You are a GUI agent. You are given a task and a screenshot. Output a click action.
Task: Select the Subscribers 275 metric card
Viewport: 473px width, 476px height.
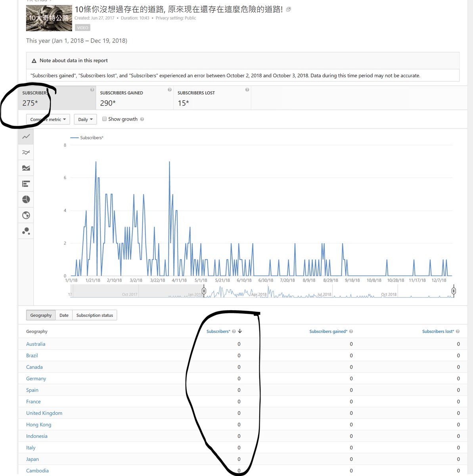[57, 98]
